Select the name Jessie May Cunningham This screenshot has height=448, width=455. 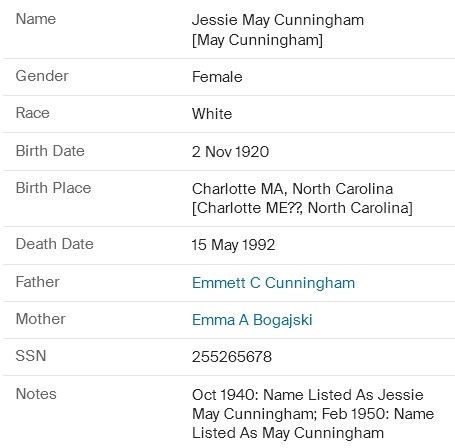tap(278, 20)
